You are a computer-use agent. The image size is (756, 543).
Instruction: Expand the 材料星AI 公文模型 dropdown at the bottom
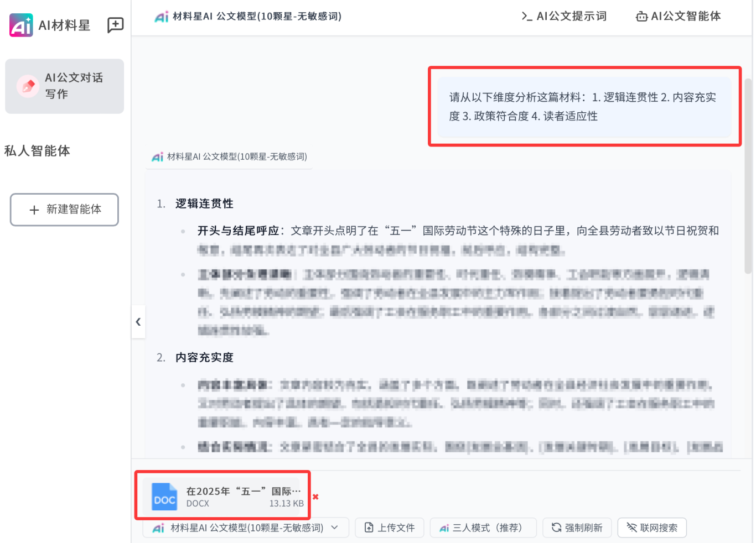click(x=246, y=528)
